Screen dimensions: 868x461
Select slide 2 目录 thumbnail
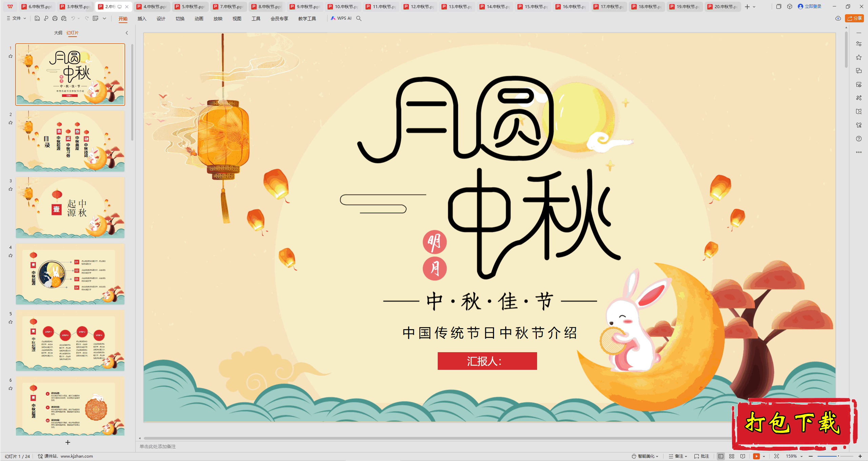70,141
